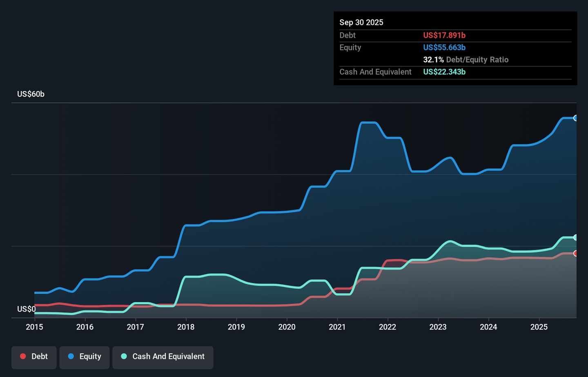Click the US$0 y-axis label
This screenshot has height=377, width=588.
pyautogui.click(x=26, y=309)
